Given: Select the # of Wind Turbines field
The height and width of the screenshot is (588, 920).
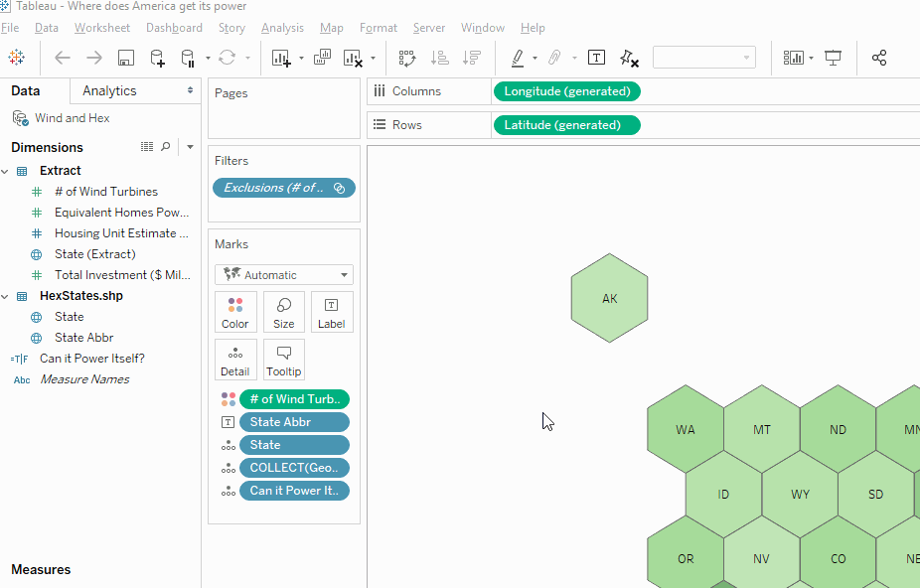Looking at the screenshot, I should pos(106,192).
